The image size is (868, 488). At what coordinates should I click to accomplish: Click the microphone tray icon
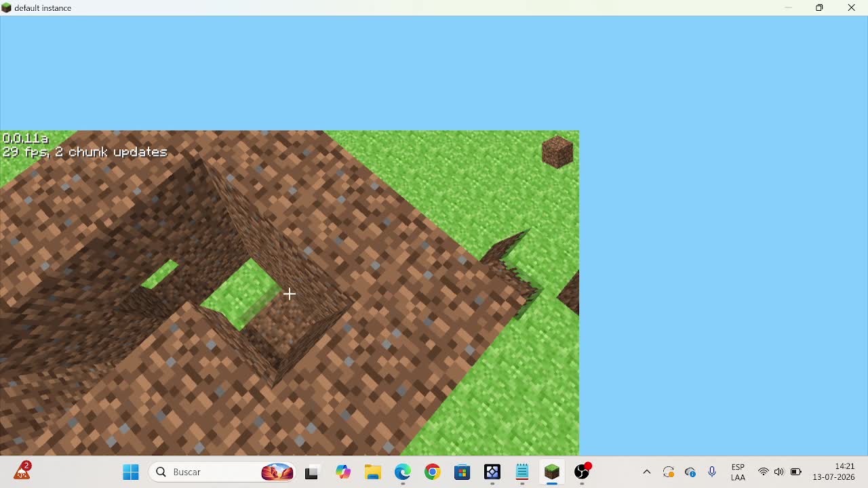pos(712,472)
